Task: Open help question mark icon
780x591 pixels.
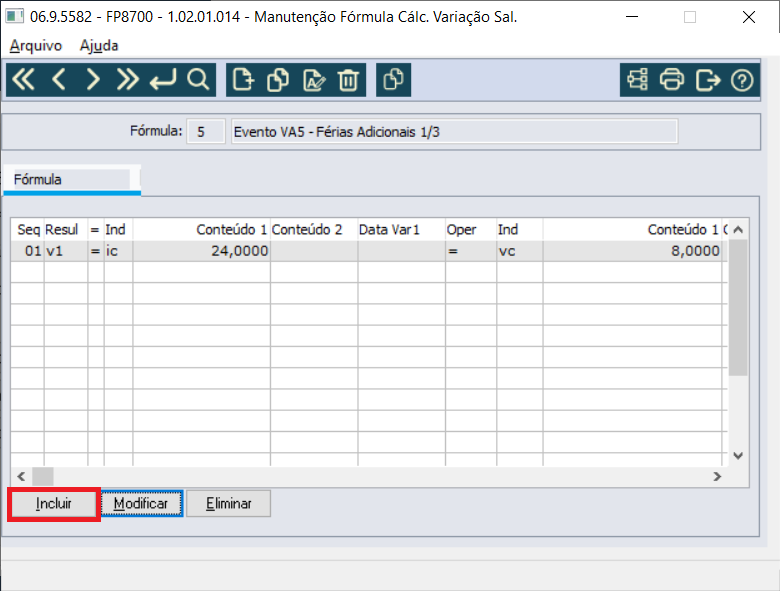Action: [x=742, y=80]
